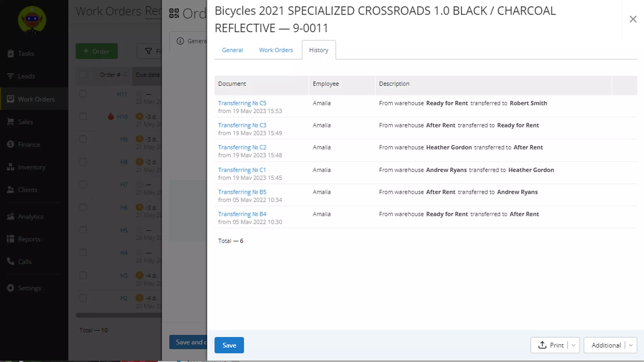Open Transferring № C3 document link
The height and width of the screenshot is (362, 644).
(242, 125)
